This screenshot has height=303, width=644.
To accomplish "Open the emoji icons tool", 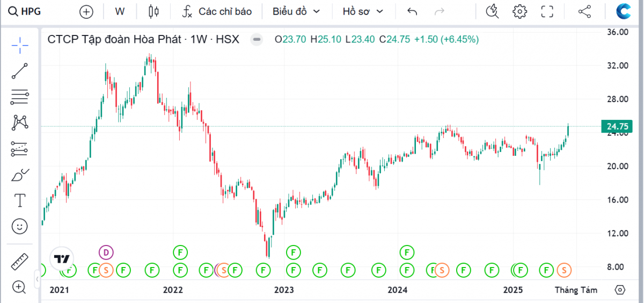I will tap(20, 227).
